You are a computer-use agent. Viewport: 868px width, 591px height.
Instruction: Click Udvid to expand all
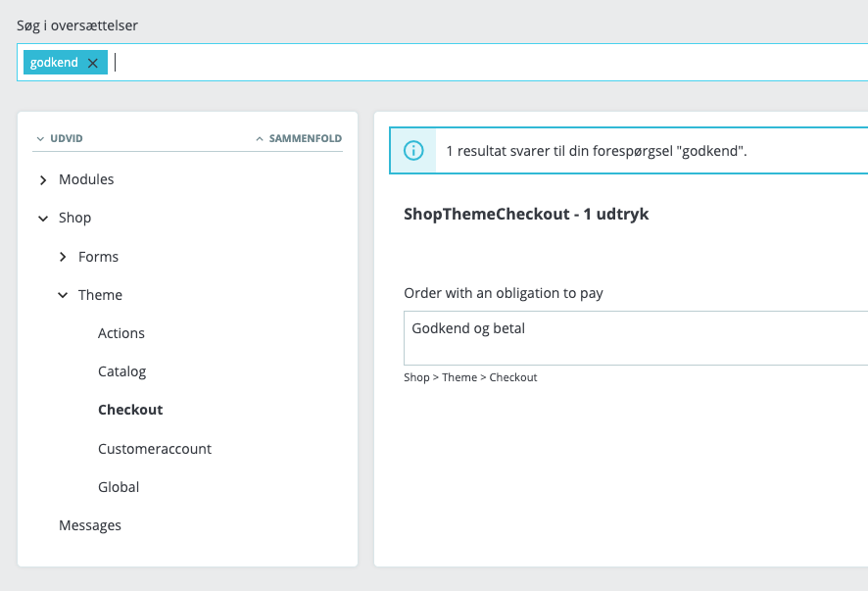click(60, 138)
